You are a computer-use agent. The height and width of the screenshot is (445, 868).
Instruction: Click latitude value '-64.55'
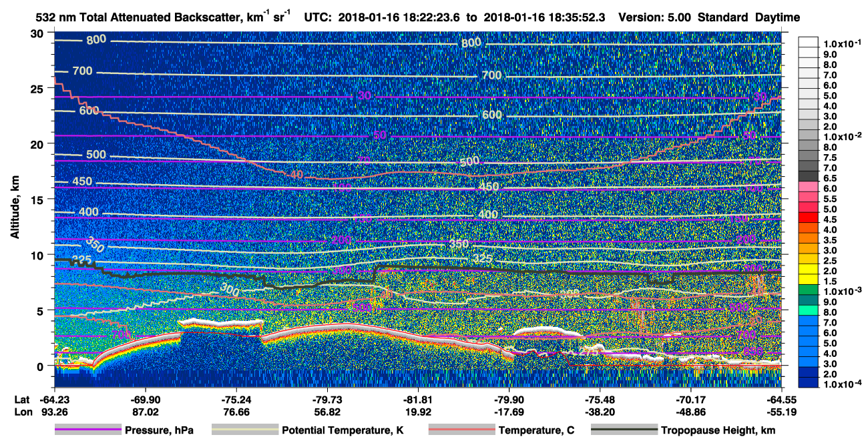781,400
